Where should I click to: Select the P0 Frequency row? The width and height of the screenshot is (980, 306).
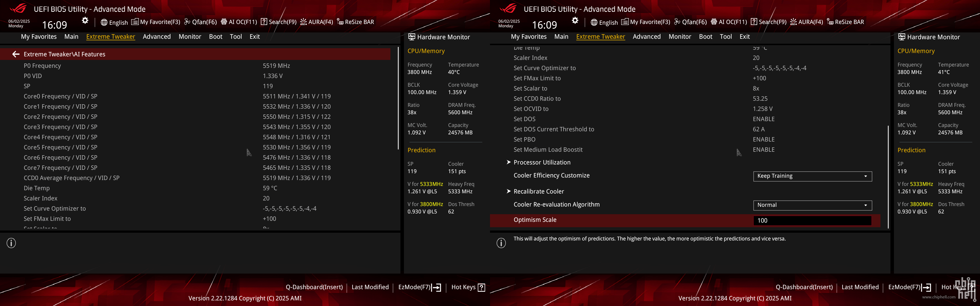point(195,66)
